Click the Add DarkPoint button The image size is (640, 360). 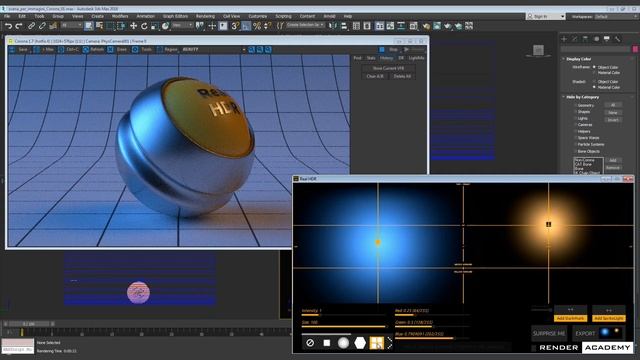(570, 318)
